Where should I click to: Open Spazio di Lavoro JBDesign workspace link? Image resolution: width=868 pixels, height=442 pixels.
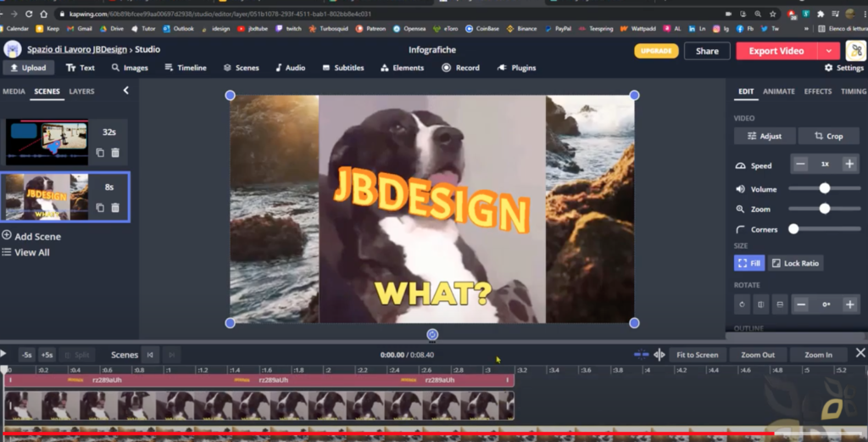click(x=77, y=49)
